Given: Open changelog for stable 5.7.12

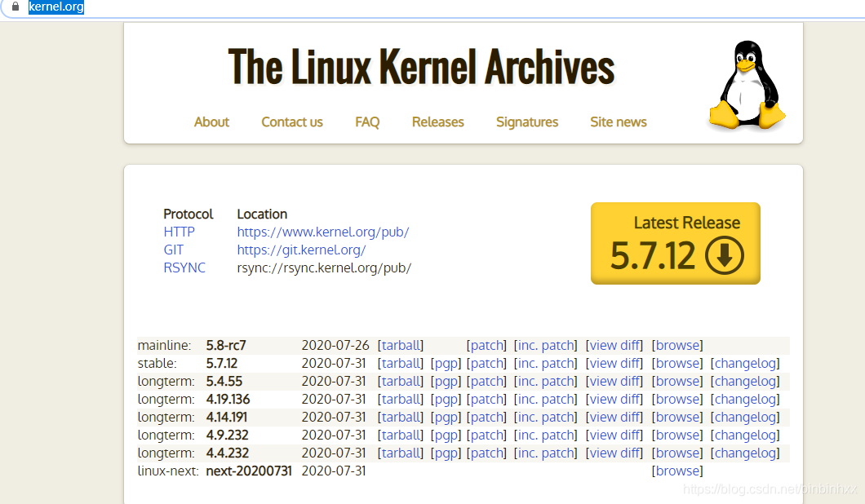Looking at the screenshot, I should click(745, 364).
